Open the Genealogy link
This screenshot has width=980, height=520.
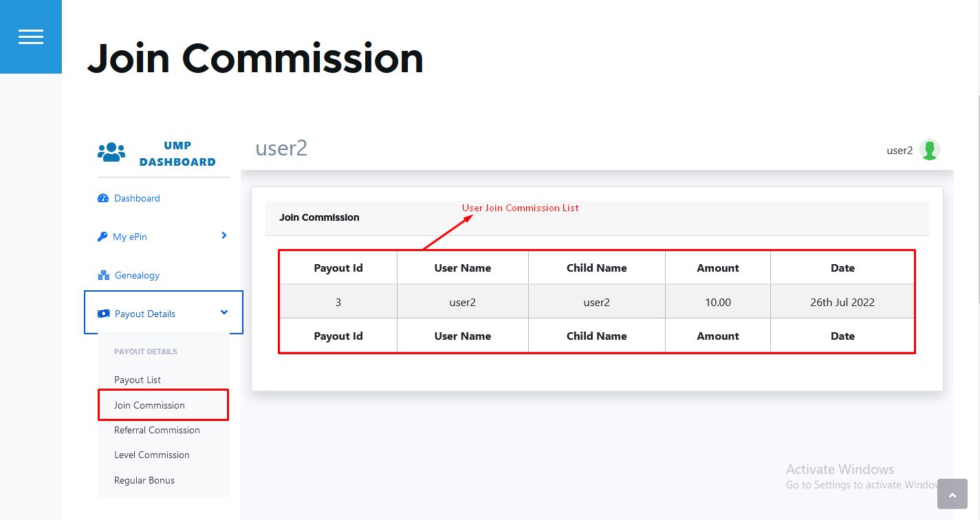coord(137,275)
